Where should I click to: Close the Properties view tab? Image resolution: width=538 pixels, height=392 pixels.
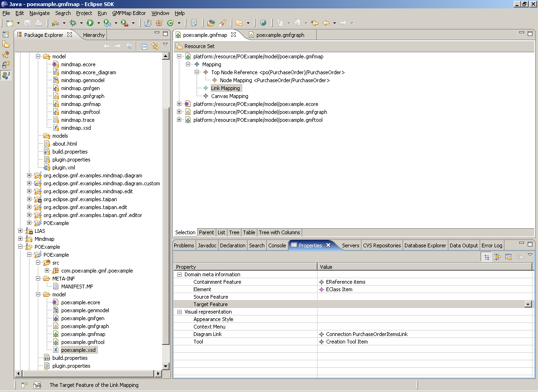tap(328, 245)
